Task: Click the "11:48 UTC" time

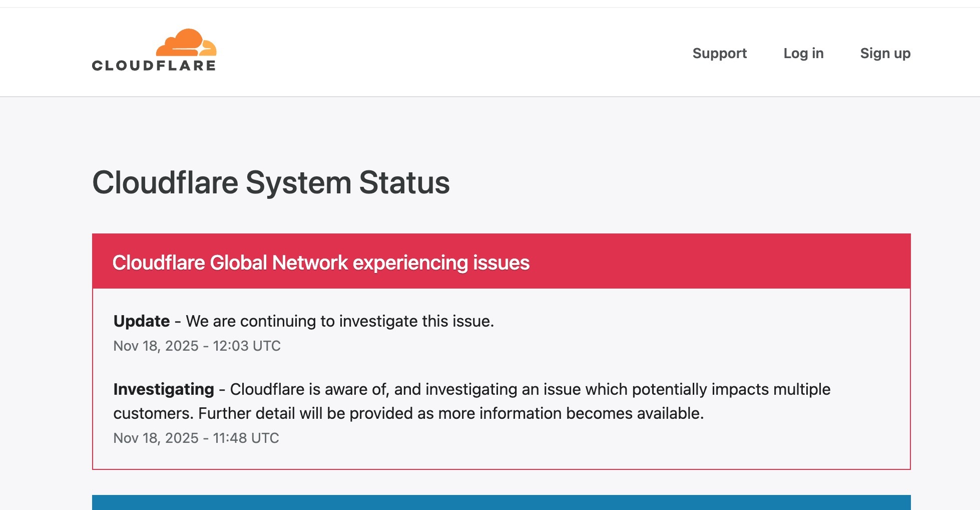Action: click(x=246, y=438)
